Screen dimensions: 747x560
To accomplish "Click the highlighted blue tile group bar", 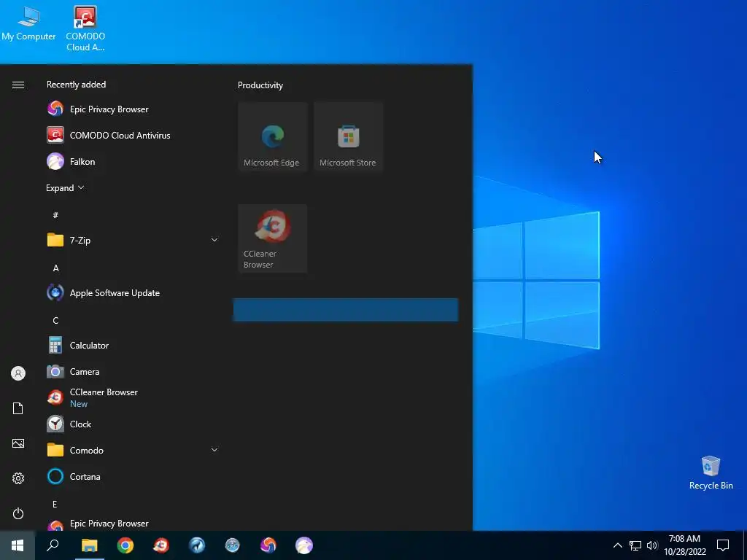I will point(346,309).
